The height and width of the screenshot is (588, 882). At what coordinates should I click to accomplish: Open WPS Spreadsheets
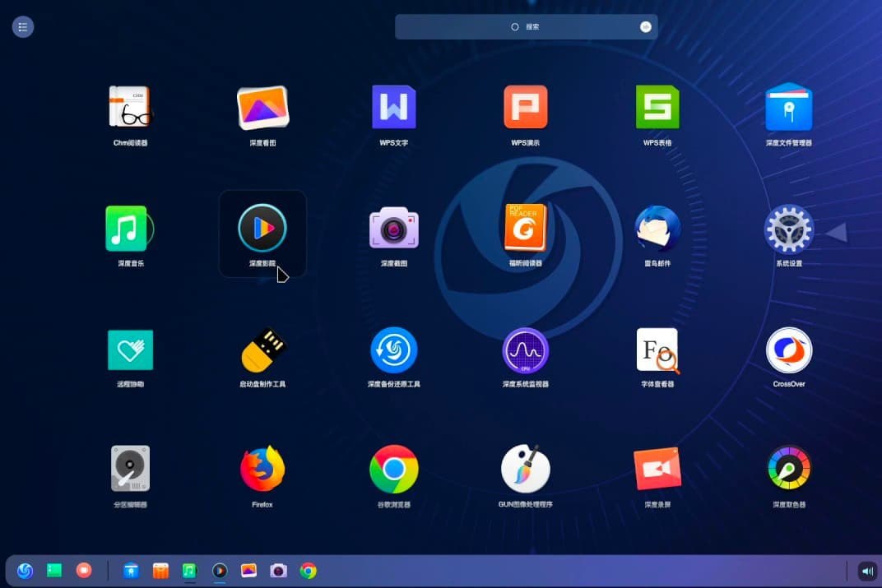point(657,107)
